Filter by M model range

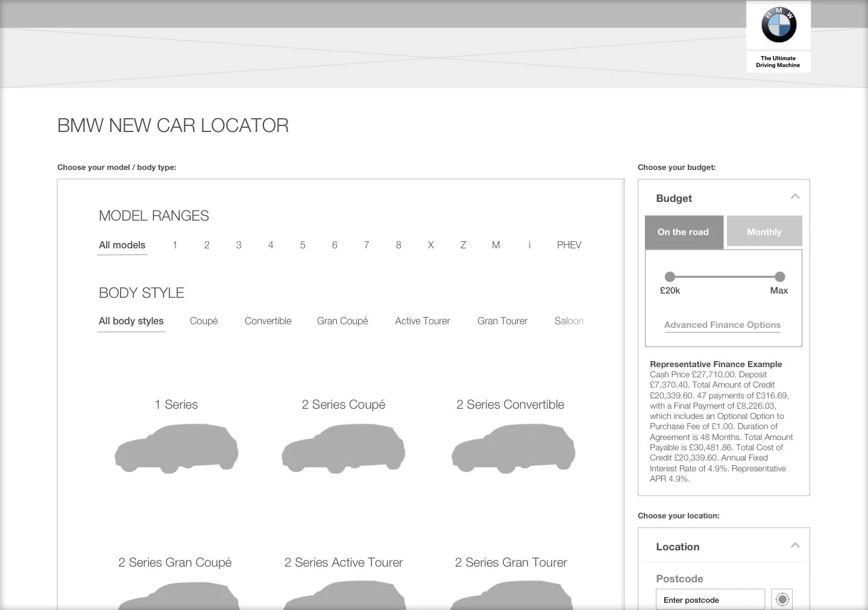point(496,245)
